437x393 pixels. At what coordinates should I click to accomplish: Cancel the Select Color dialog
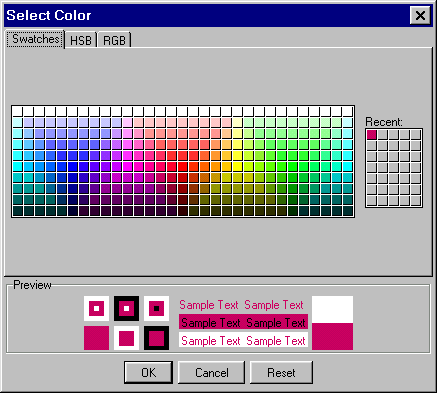coord(212,372)
